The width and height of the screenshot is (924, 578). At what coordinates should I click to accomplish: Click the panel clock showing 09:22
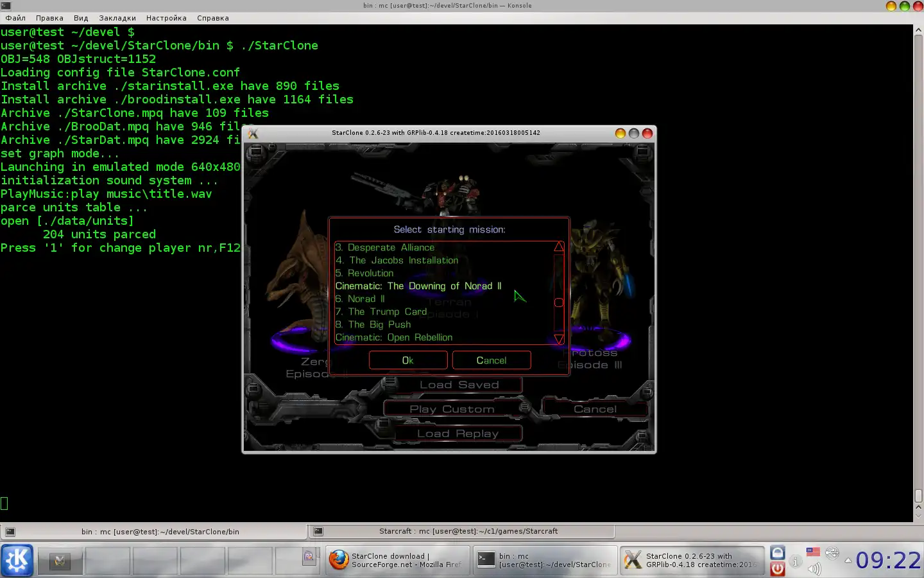click(888, 561)
